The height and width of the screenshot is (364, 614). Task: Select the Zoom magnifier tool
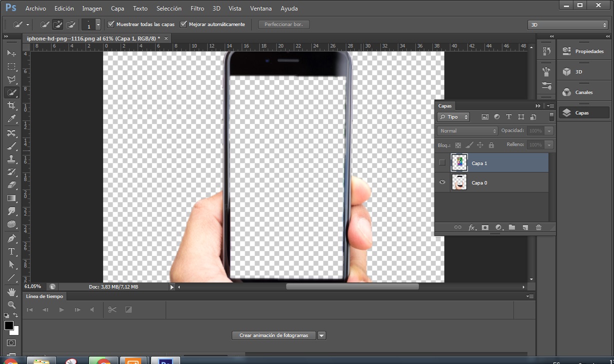pyautogui.click(x=12, y=304)
